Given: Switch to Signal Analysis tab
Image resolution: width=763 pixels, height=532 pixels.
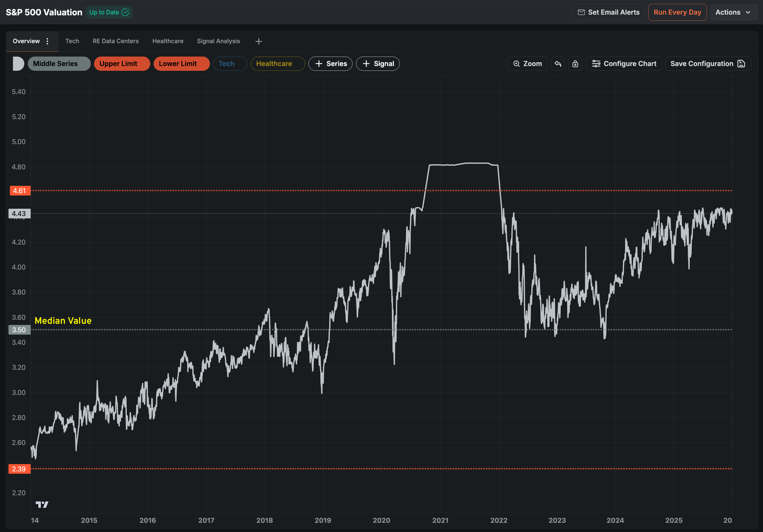Looking at the screenshot, I should [218, 41].
